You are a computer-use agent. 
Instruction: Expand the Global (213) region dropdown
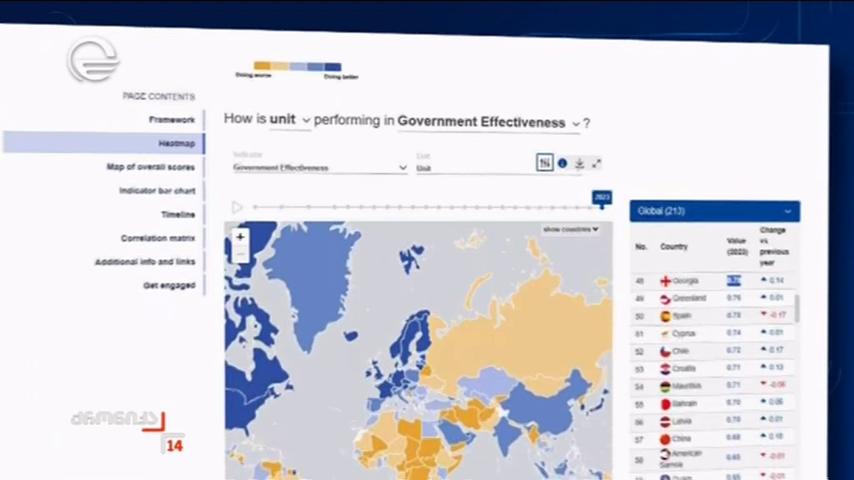point(715,211)
